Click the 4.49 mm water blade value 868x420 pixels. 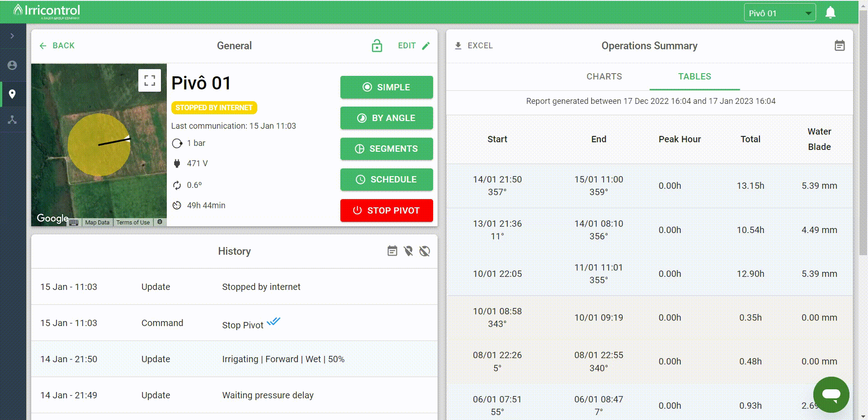click(x=819, y=230)
